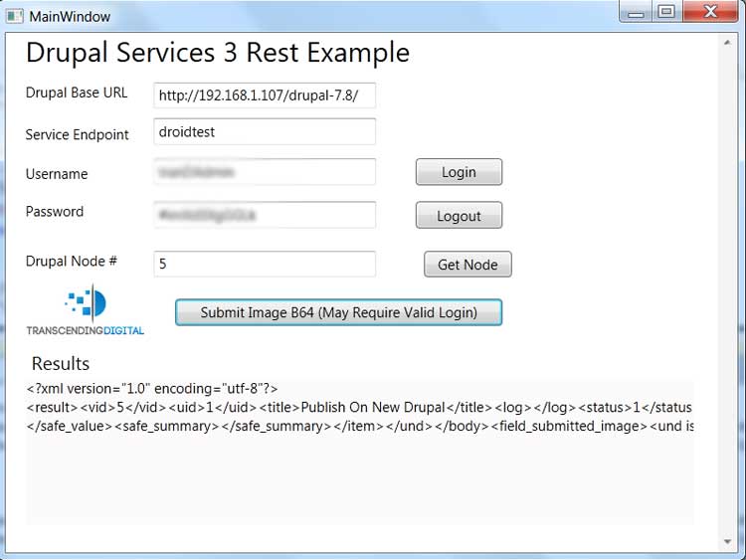
Task: Click the Password label
Action: point(55,211)
